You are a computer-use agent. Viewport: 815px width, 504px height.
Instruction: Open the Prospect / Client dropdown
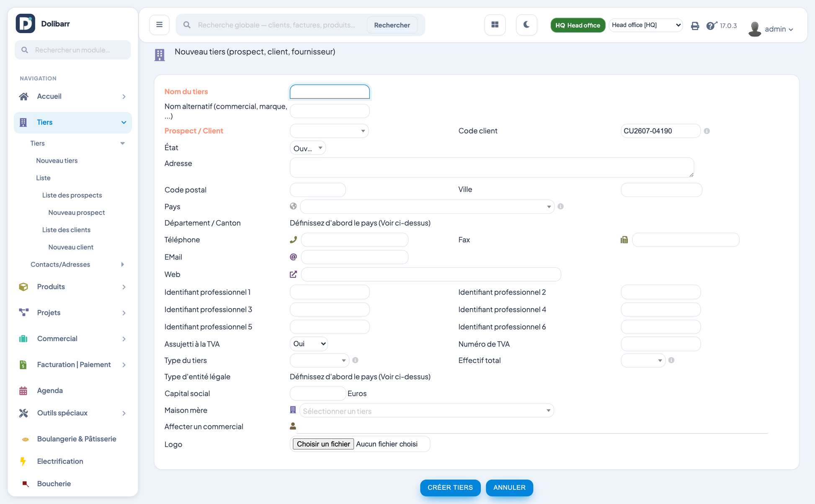329,131
